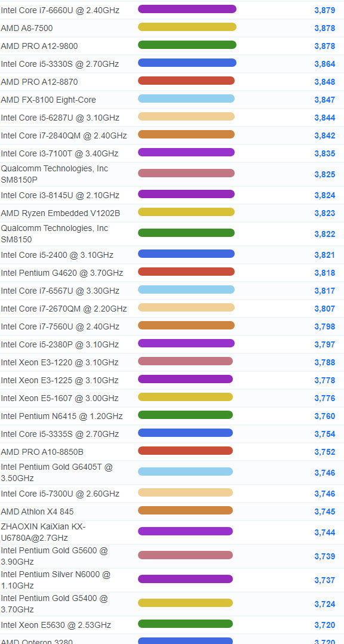Click the green bar for AMD PRO A12-9800

coord(187,45)
